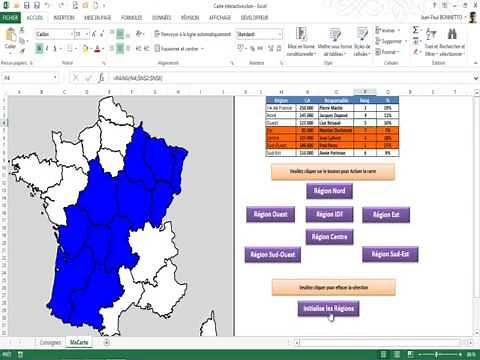Open the font color dropdown arrow
The height and width of the screenshot is (360, 480).
point(103,49)
